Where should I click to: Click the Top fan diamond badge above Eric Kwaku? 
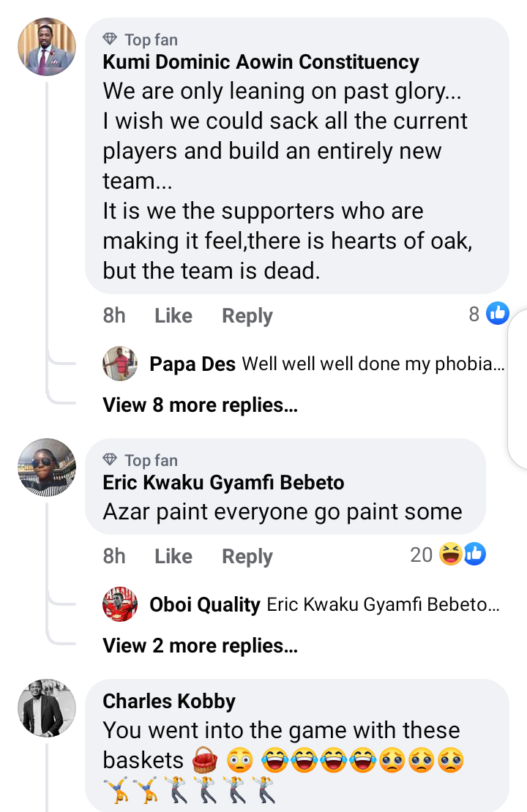[x=111, y=460]
